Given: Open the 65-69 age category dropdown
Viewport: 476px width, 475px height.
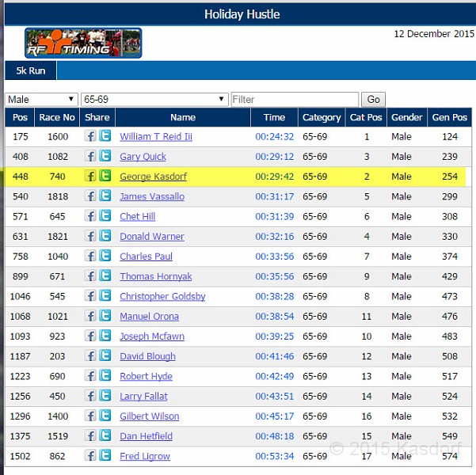Looking at the screenshot, I should point(154,100).
